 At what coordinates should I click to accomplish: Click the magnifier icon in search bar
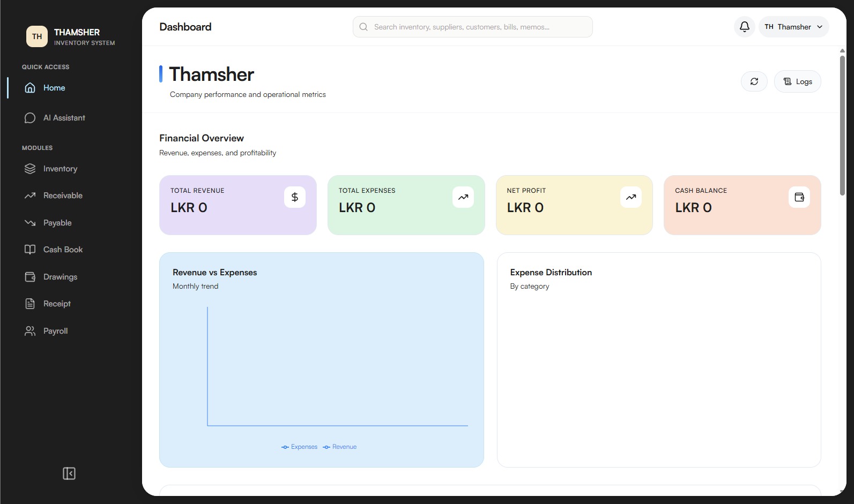[363, 27]
